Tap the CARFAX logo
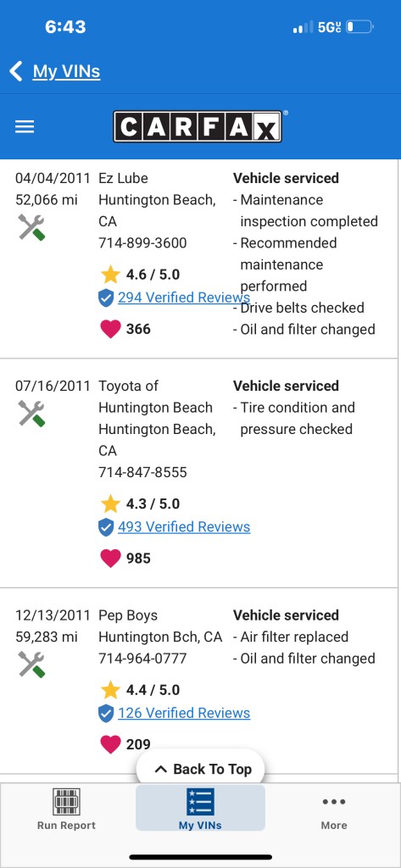This screenshot has height=868, width=401. (x=198, y=127)
